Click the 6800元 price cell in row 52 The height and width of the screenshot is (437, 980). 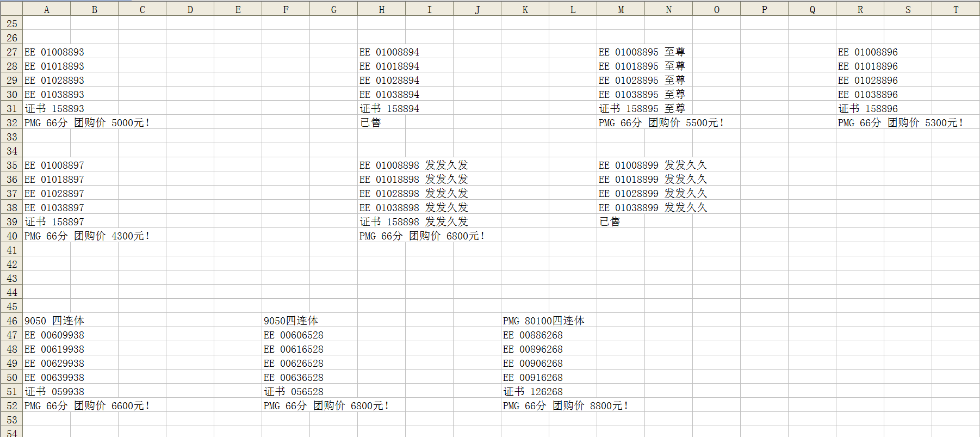point(326,405)
